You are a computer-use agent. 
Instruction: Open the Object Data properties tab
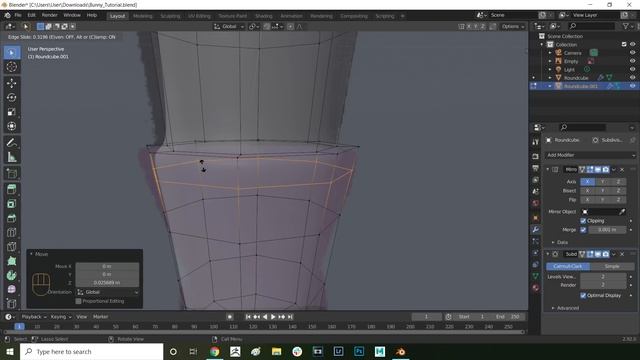coord(536,276)
